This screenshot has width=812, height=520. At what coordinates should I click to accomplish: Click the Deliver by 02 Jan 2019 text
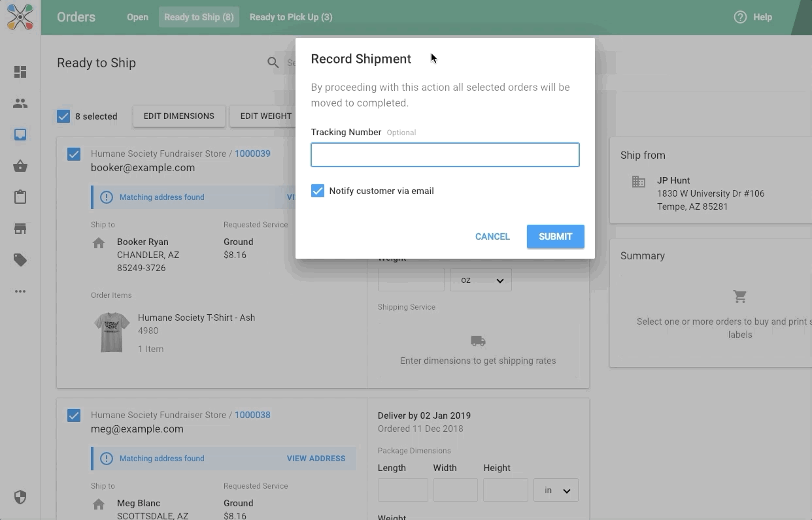tap(424, 415)
